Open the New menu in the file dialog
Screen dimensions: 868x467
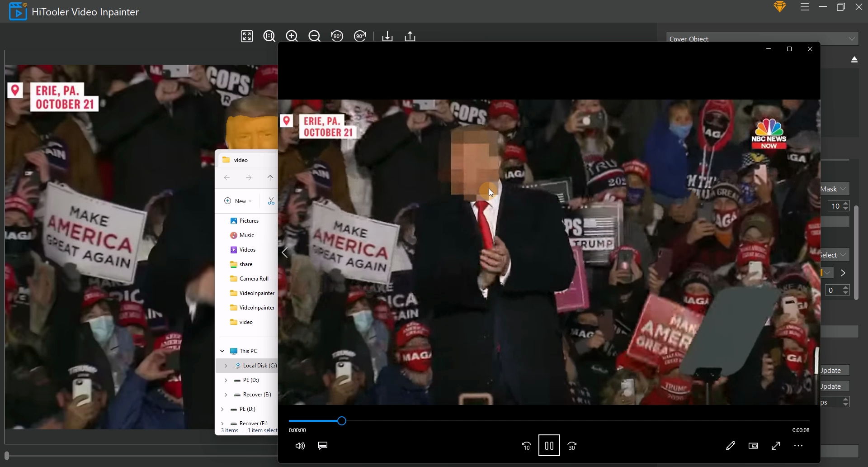pos(237,201)
